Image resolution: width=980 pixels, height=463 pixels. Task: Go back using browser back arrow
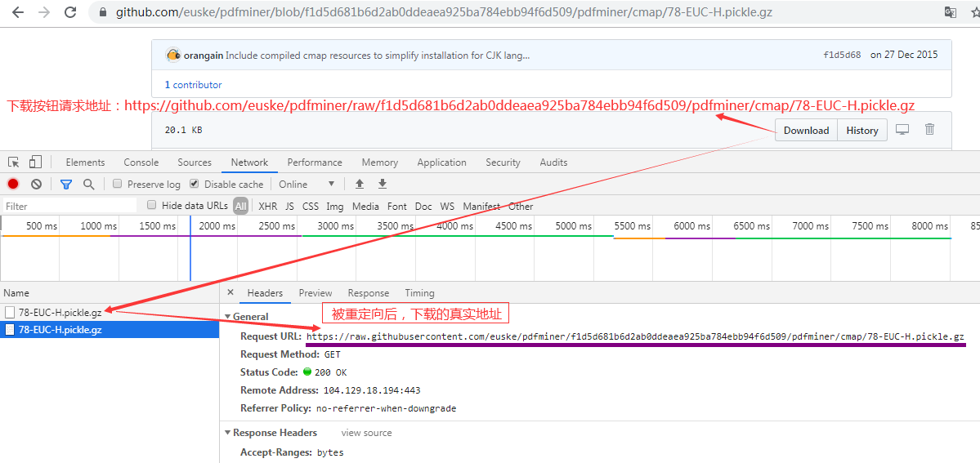pos(17,12)
